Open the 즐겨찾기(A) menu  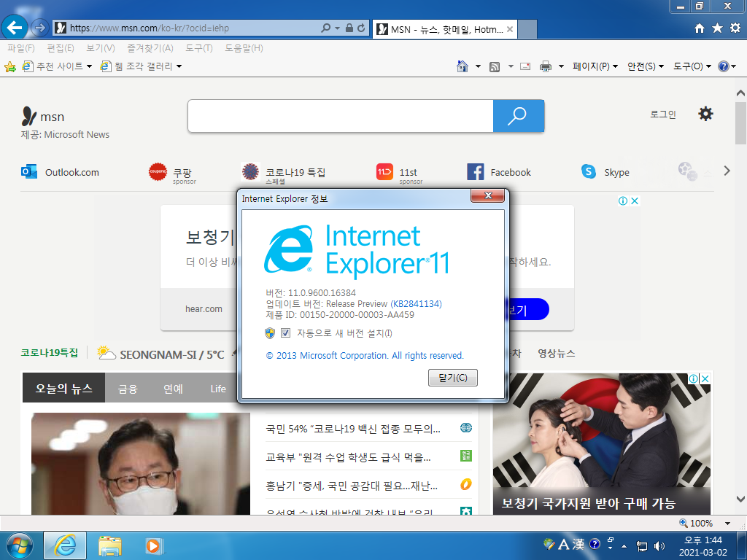150,48
